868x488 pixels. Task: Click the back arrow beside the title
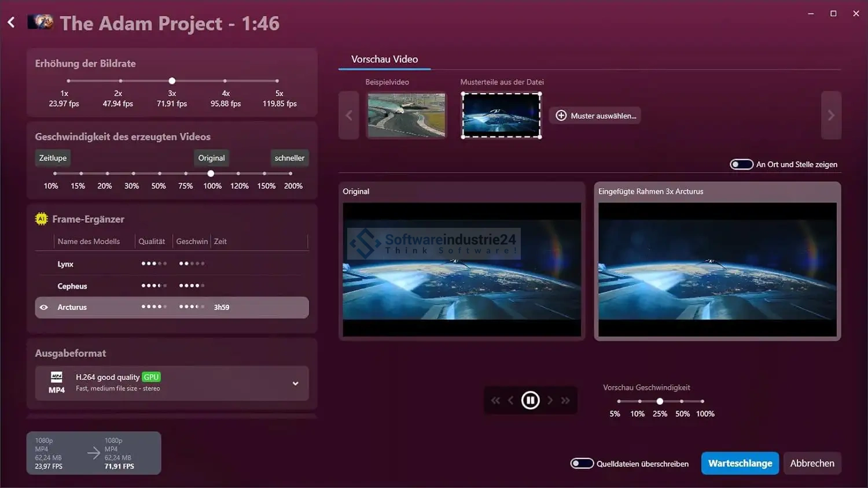coord(11,23)
